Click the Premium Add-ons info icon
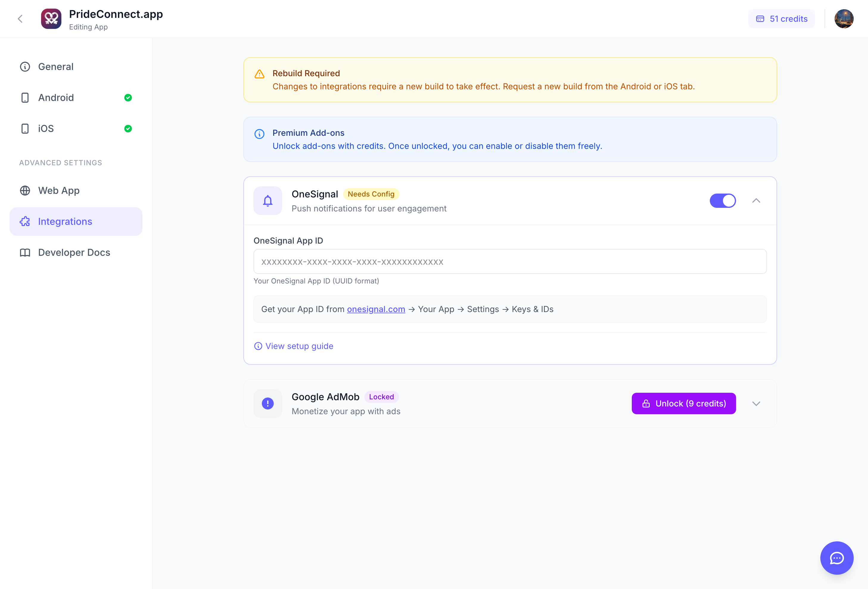This screenshot has width=868, height=589. [x=259, y=134]
